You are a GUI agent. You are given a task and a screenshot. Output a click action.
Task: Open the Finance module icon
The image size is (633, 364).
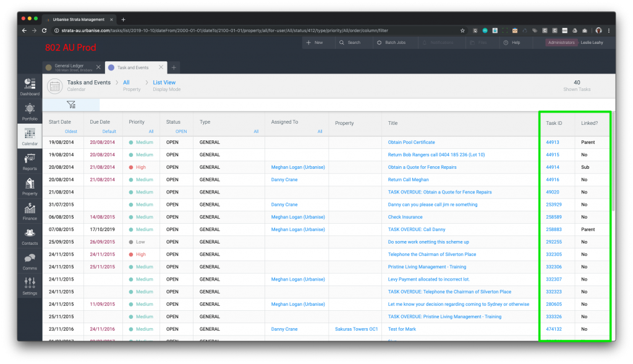tap(30, 211)
